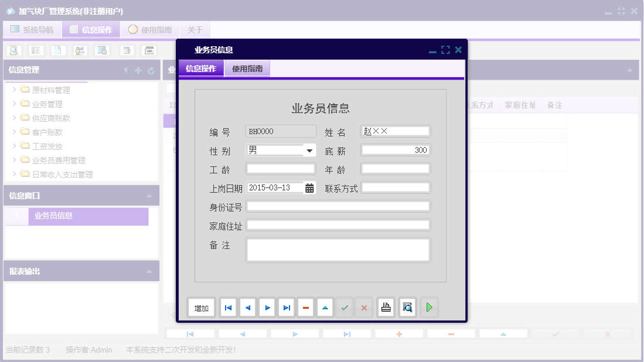Click the plus icon in the 信息管理 panel header

[137, 70]
